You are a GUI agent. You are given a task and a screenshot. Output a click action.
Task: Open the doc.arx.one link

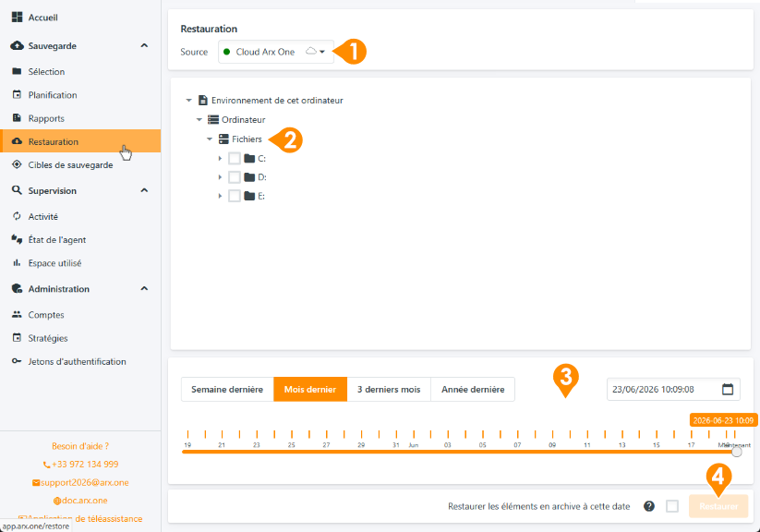80,501
